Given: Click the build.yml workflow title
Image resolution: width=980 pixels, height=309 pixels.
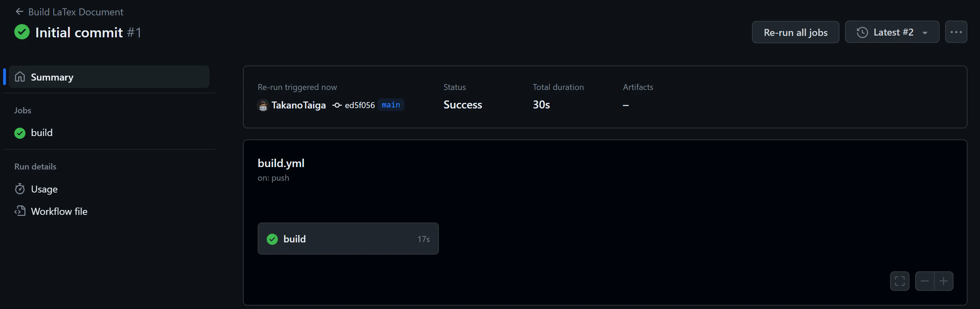Looking at the screenshot, I should pos(281,163).
